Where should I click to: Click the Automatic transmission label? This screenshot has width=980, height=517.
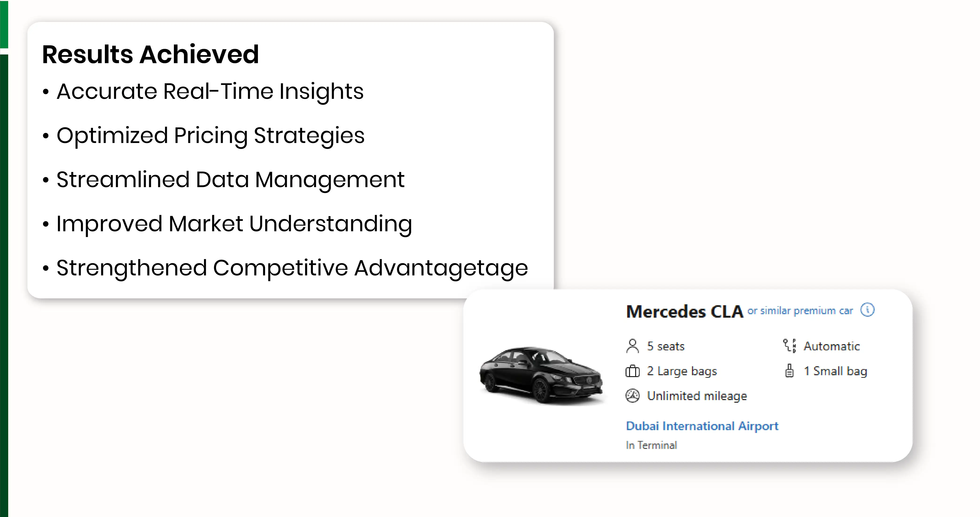point(832,346)
